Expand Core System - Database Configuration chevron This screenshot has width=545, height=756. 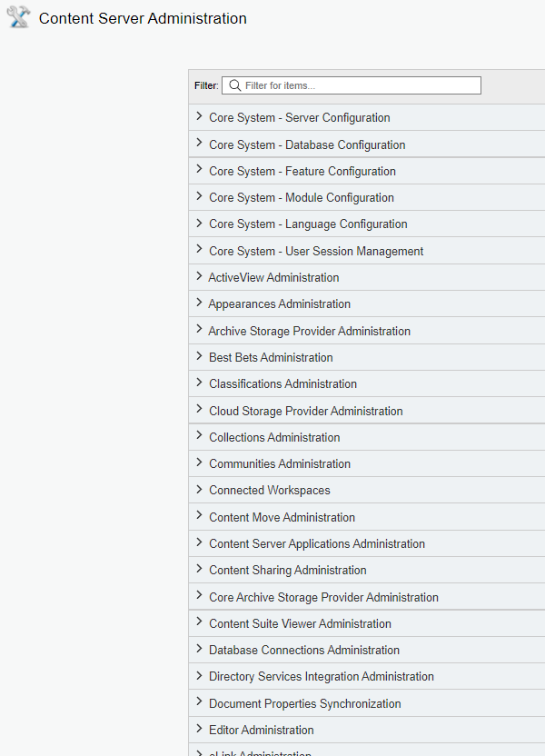199,144
